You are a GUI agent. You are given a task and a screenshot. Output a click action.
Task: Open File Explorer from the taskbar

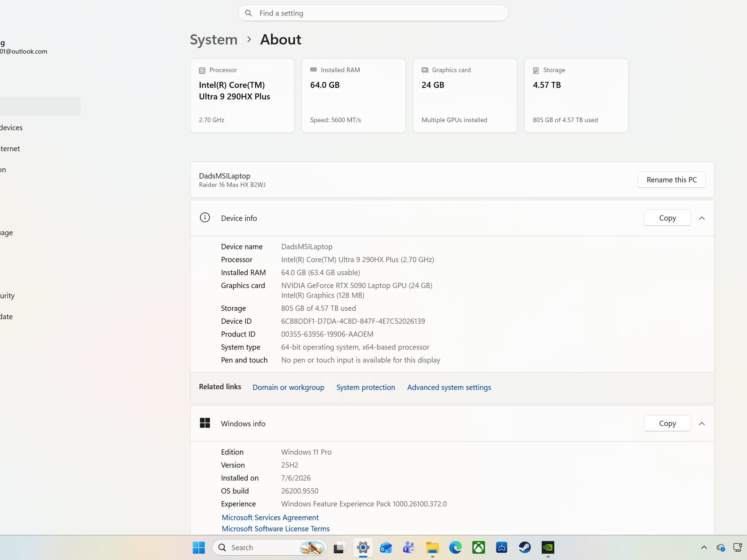[x=432, y=547]
